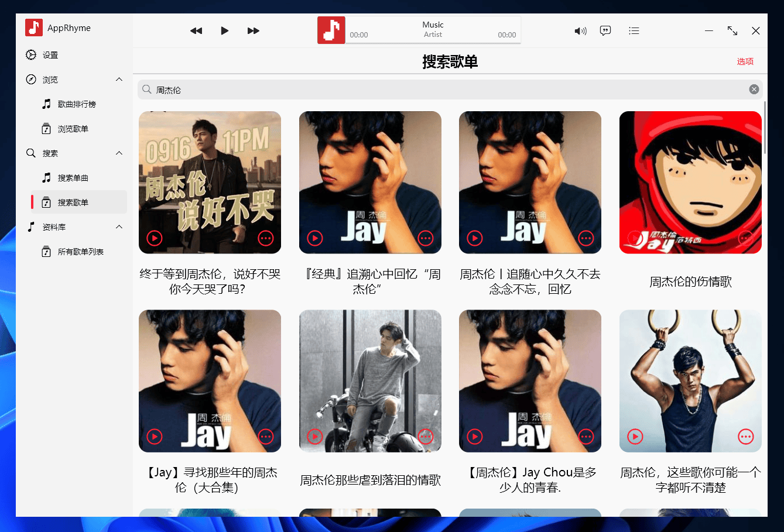Open more options on 终于等到周杰伦 playlist
Image resolution: width=784 pixels, height=532 pixels.
tap(266, 238)
